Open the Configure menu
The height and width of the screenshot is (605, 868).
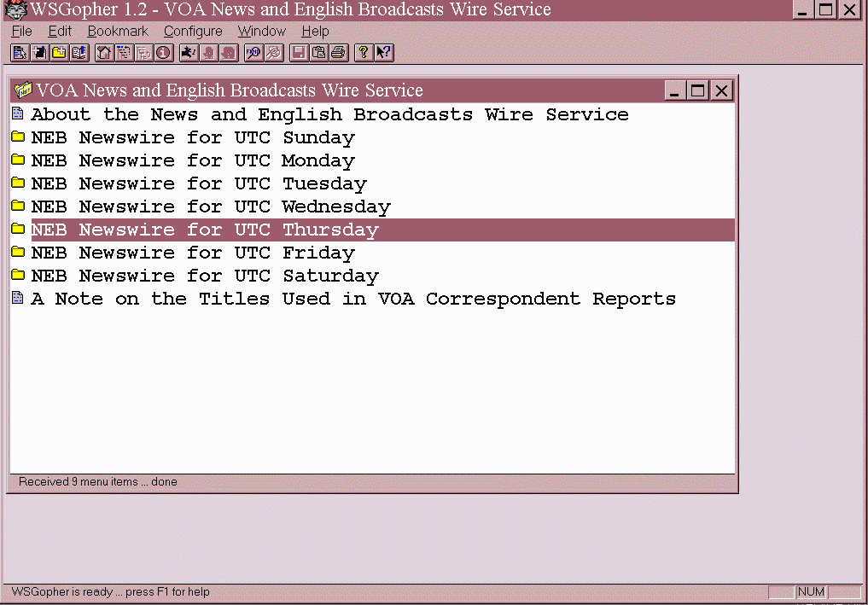pos(193,32)
